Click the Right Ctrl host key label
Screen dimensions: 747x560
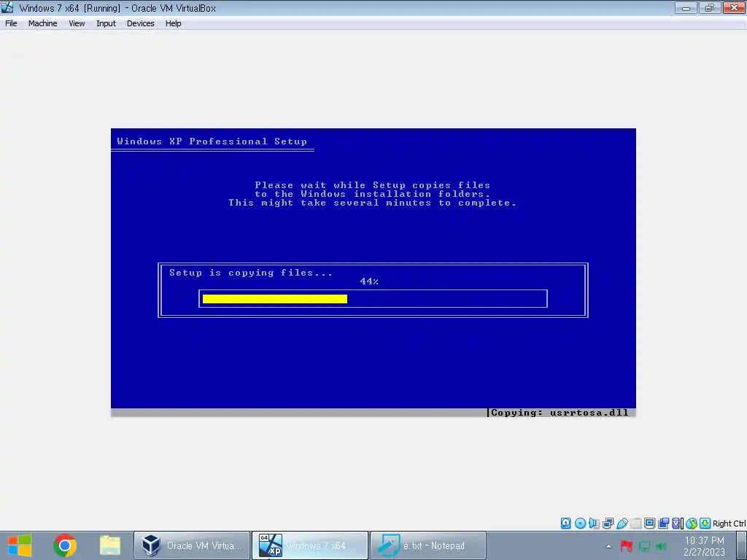coord(729,524)
